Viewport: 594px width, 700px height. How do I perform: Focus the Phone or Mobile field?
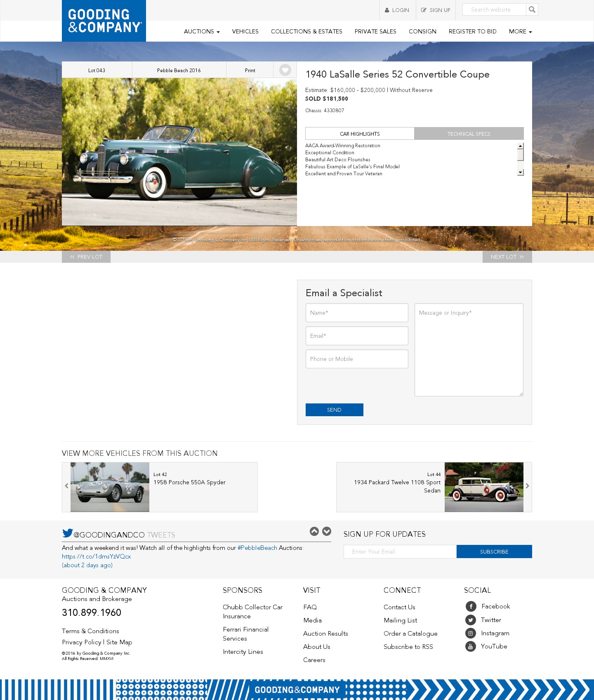357,359
